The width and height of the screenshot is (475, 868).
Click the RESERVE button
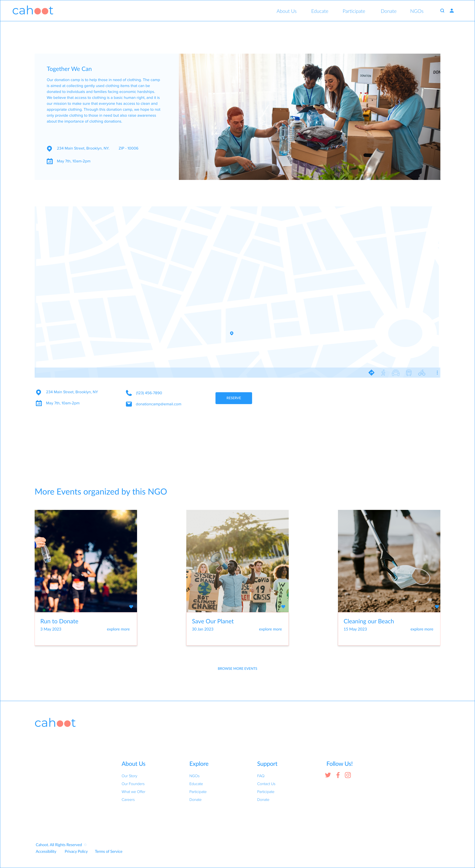(x=234, y=398)
